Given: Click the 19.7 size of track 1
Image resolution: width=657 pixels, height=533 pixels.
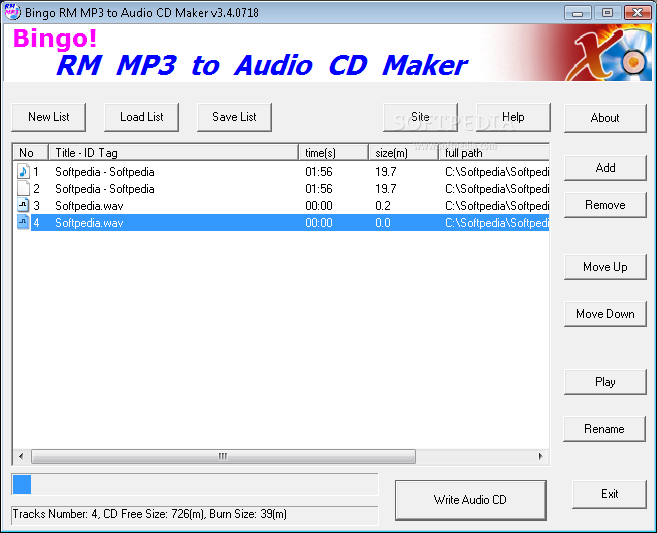Looking at the screenshot, I should point(386,172).
